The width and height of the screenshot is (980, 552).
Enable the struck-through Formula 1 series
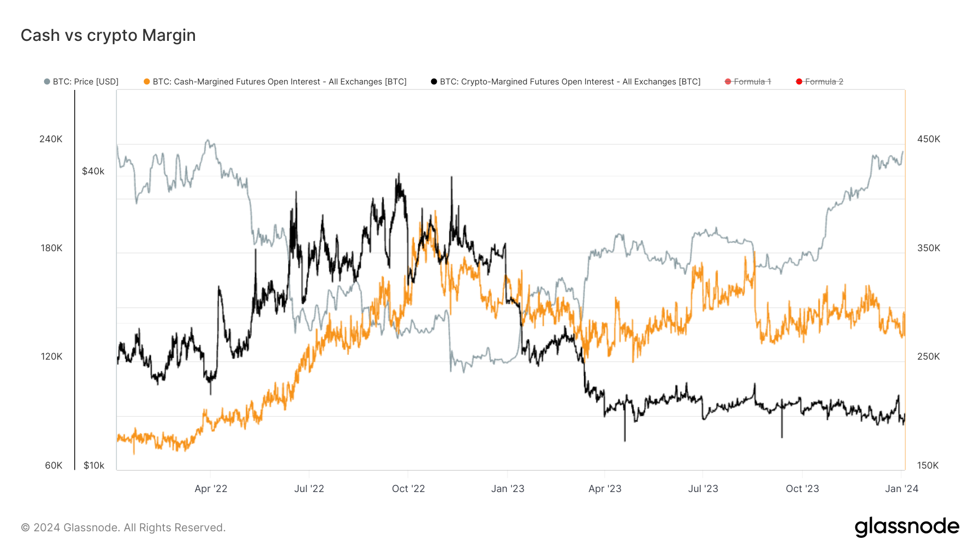[752, 82]
